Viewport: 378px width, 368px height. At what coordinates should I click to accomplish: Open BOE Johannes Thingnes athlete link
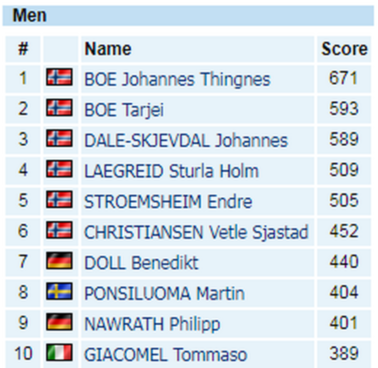tap(177, 79)
